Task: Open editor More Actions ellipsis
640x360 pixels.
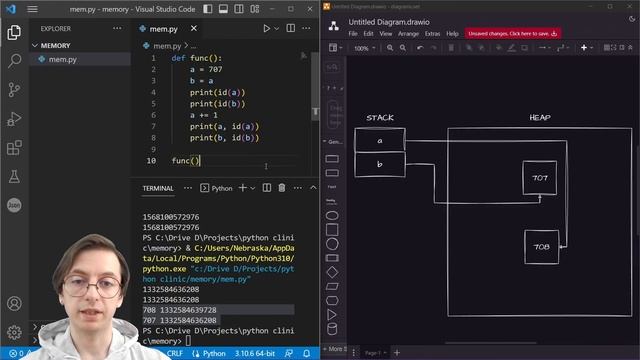Action: [x=306, y=28]
